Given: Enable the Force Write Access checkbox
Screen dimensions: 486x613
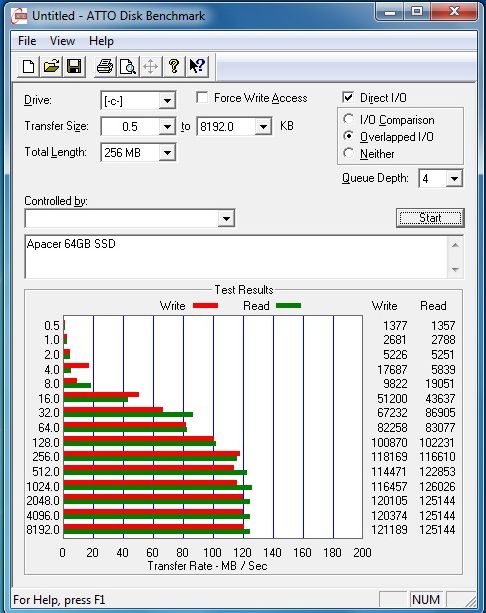Looking at the screenshot, I should coord(202,97).
